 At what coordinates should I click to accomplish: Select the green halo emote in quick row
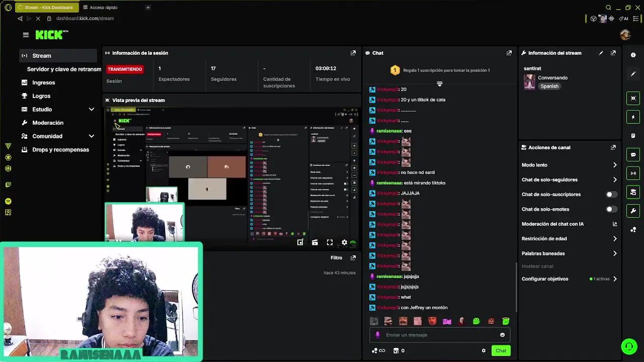click(506, 321)
